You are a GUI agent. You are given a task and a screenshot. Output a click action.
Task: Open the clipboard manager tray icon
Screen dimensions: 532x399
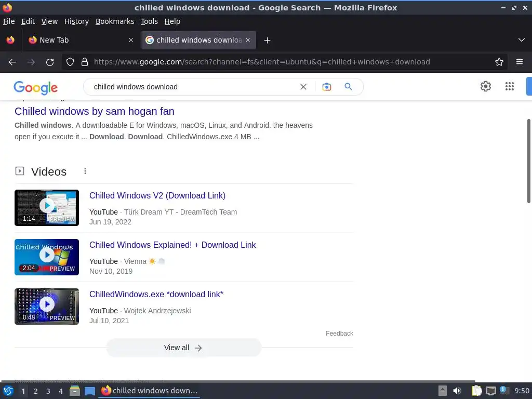tap(476, 391)
